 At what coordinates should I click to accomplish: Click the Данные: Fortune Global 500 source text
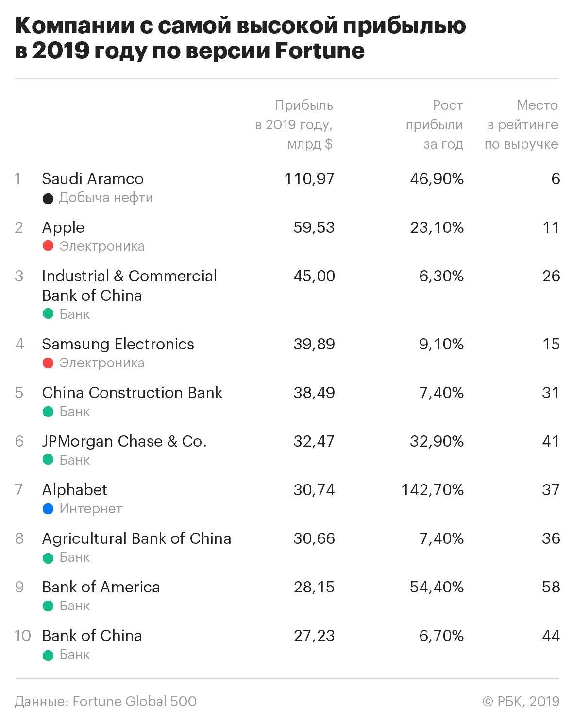click(106, 701)
